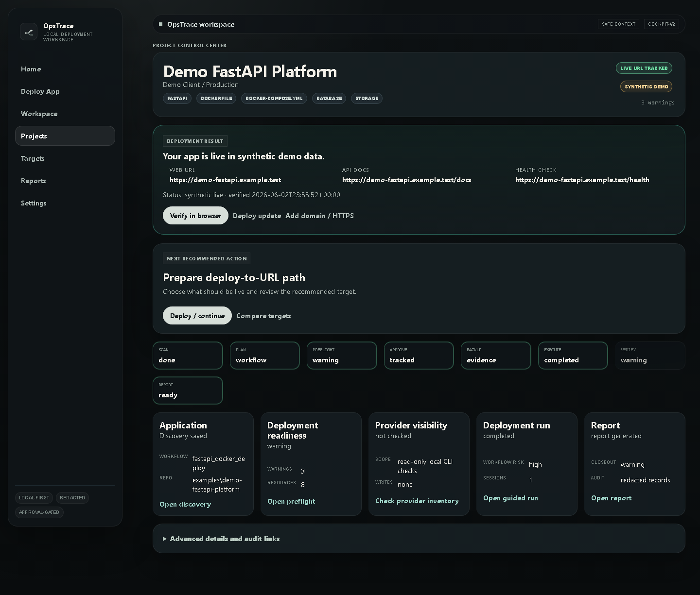Click the Deploy / continue button
The width and height of the screenshot is (700, 595).
coord(197,316)
